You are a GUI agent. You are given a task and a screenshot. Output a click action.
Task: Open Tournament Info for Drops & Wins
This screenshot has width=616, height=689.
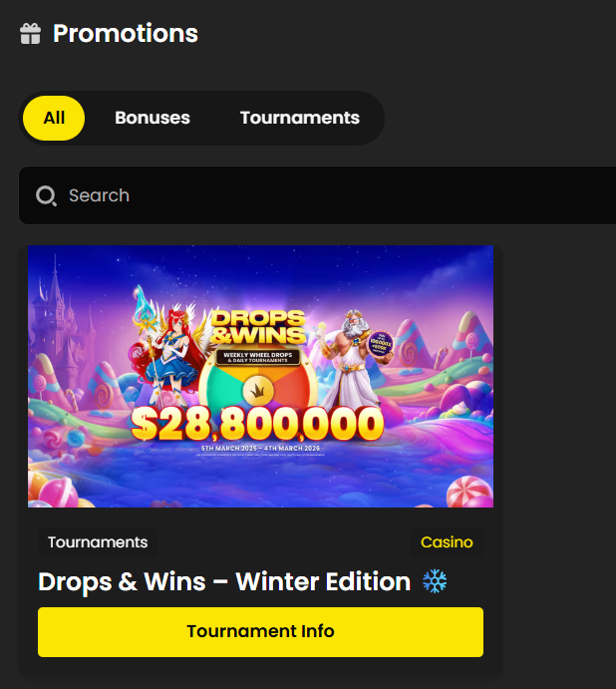[260, 632]
